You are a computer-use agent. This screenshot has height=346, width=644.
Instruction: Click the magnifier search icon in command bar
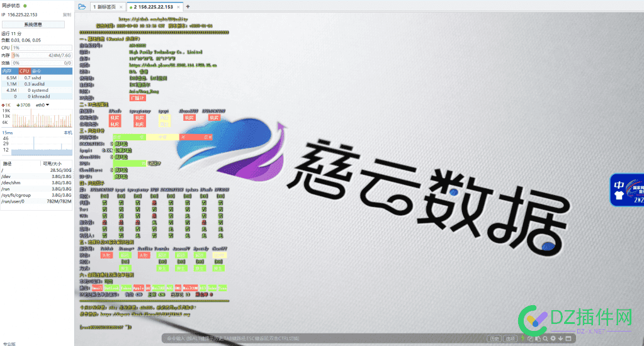point(545,338)
